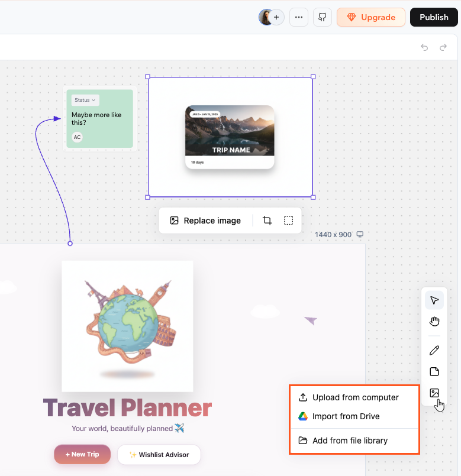Screen dimensions: 461x476
Task: Click the desktop viewport icon beside 1440 x 900
Action: (x=360, y=234)
